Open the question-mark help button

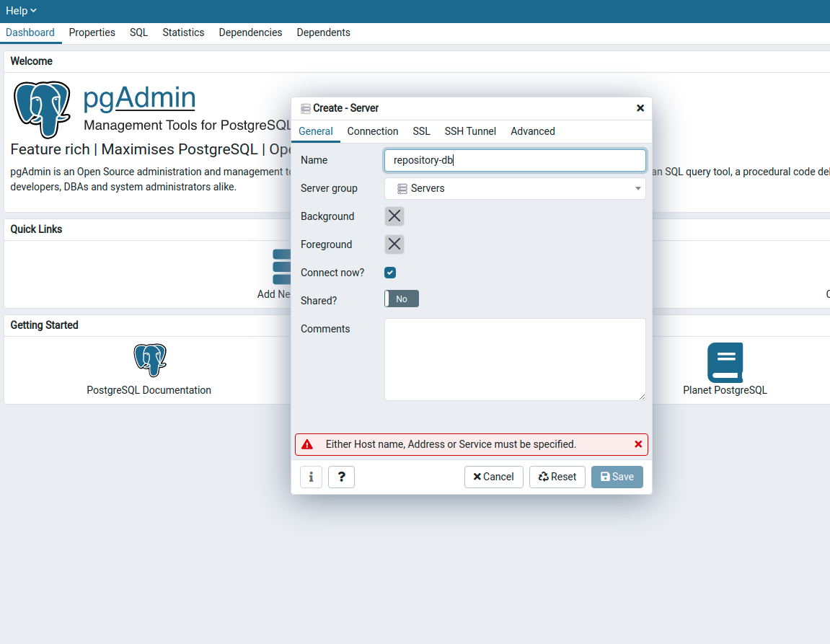tap(341, 477)
